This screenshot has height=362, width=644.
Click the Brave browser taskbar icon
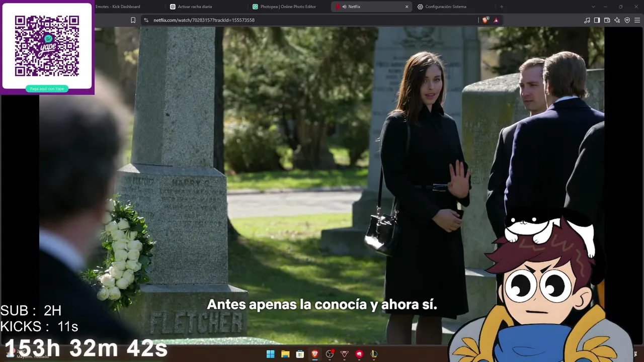click(315, 354)
